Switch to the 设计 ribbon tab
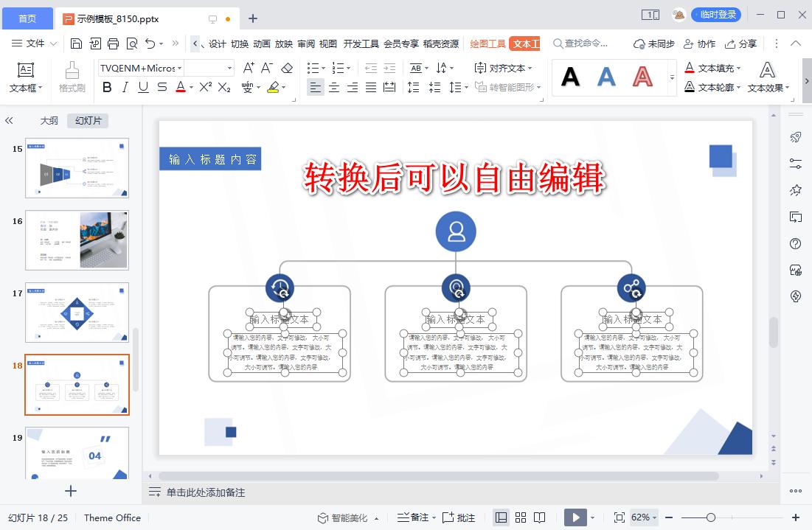This screenshot has width=812, height=530. click(218, 43)
